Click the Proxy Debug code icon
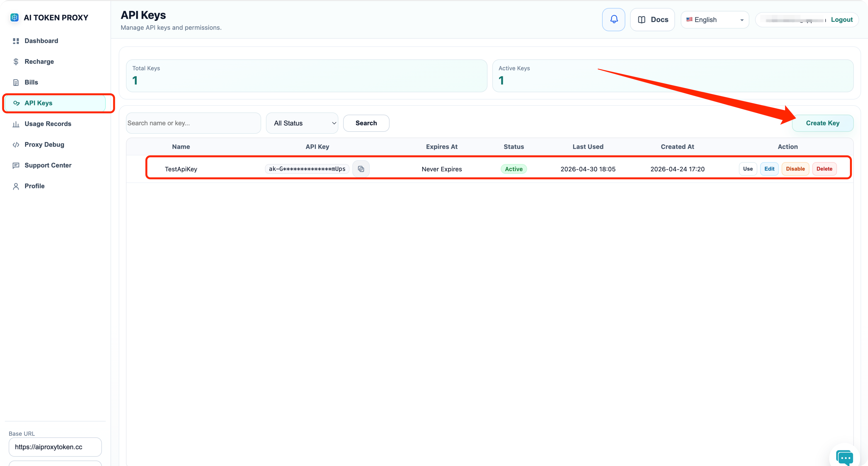 pos(16,145)
